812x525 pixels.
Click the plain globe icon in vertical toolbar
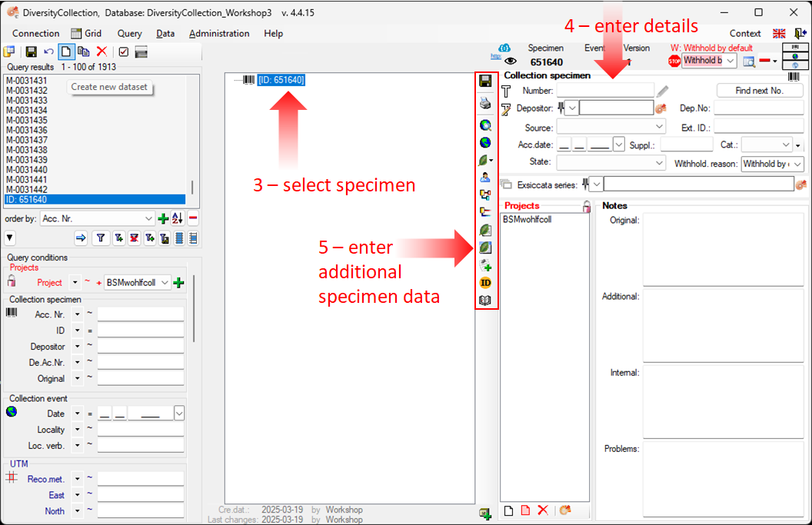[x=485, y=142]
